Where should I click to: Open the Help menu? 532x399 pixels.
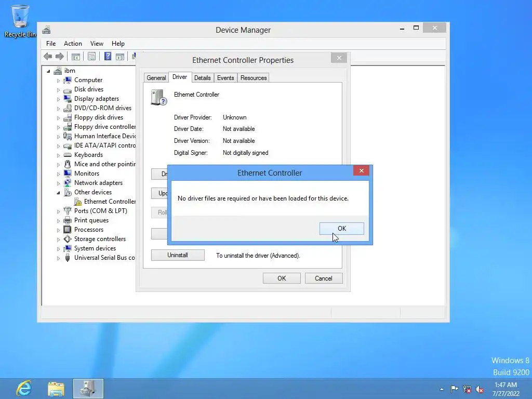click(x=118, y=44)
